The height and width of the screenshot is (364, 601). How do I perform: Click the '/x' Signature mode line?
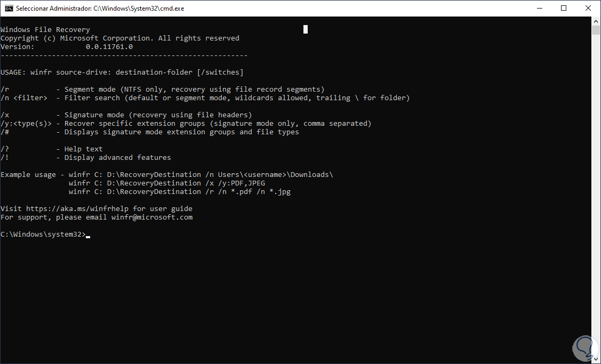(x=126, y=115)
